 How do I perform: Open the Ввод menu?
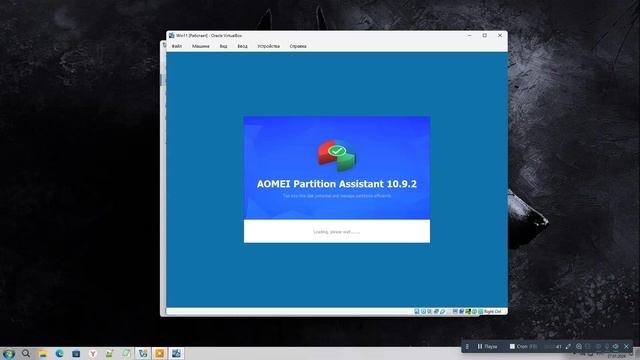(x=242, y=46)
